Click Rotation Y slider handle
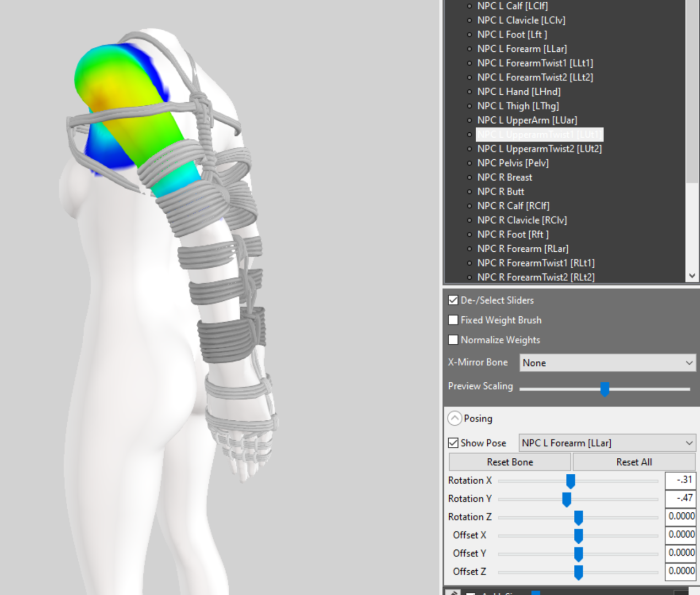Image resolution: width=700 pixels, height=595 pixels. [567, 499]
